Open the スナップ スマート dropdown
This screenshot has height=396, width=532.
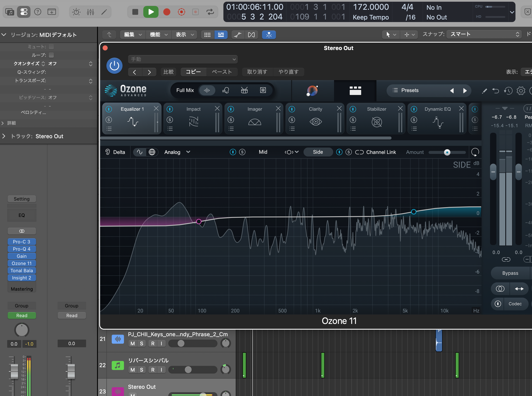click(484, 34)
